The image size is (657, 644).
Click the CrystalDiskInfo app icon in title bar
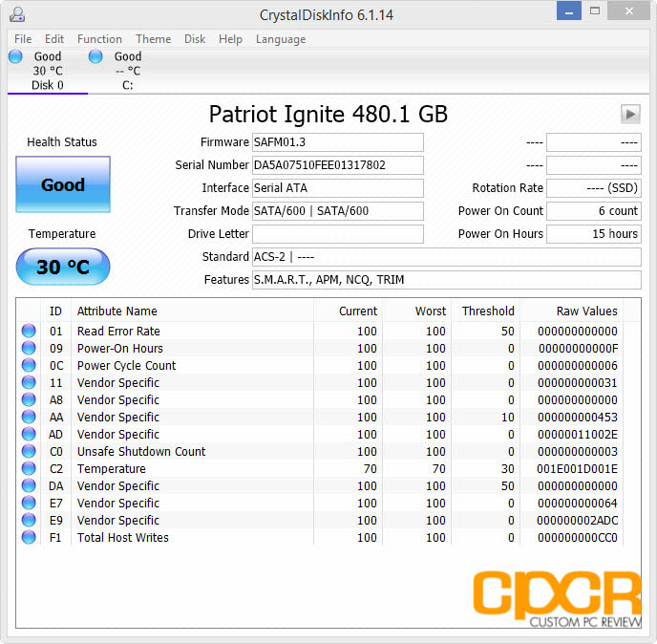[17, 14]
